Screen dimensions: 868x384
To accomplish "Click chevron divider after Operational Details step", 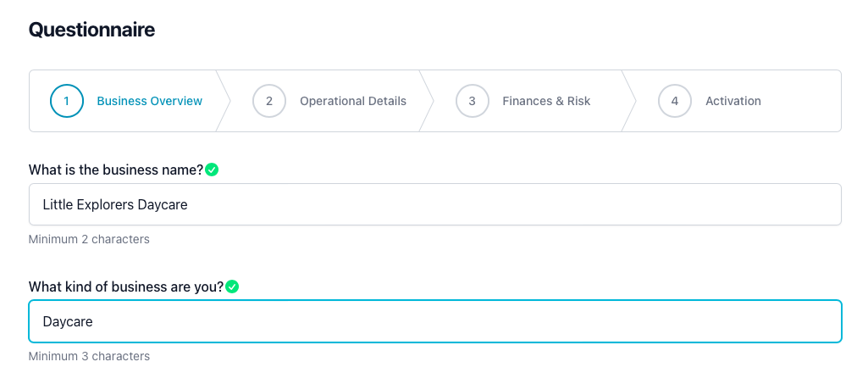I will [427, 101].
